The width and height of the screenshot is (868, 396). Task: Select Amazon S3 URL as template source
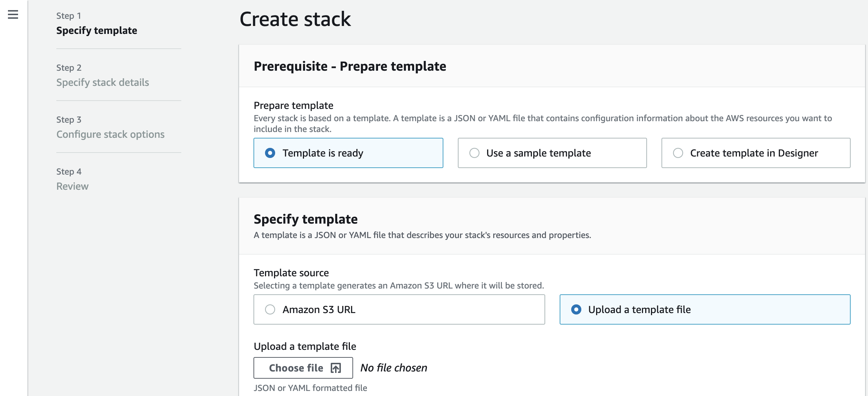pyautogui.click(x=399, y=309)
